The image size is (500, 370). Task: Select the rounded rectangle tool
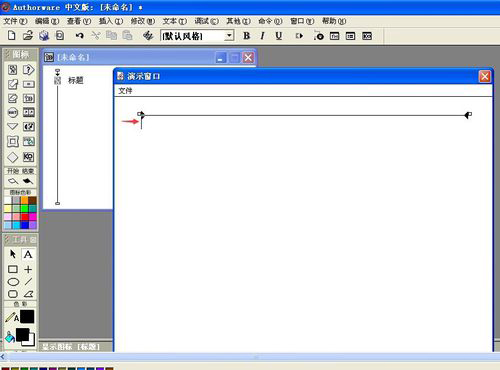click(13, 294)
